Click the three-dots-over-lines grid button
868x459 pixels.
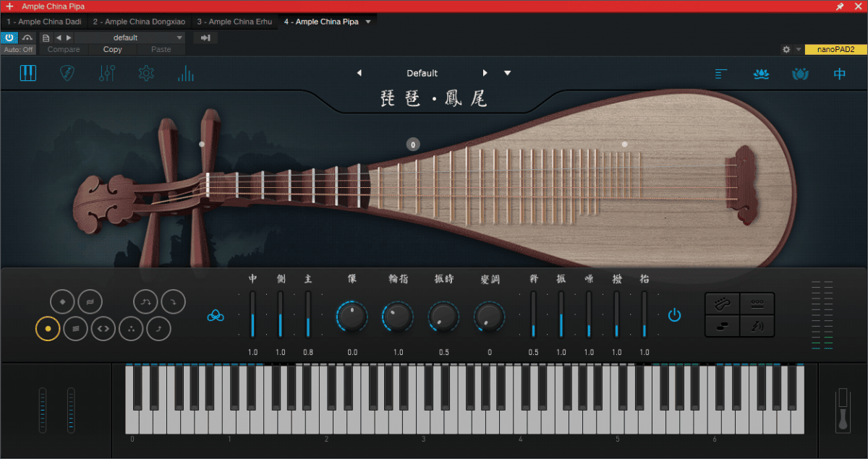(x=757, y=304)
